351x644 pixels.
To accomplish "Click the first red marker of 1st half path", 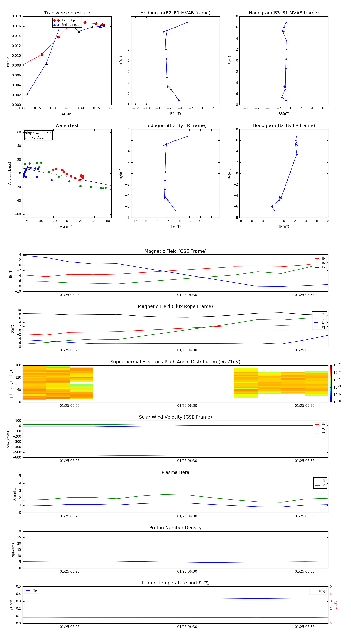I will (23, 65).
